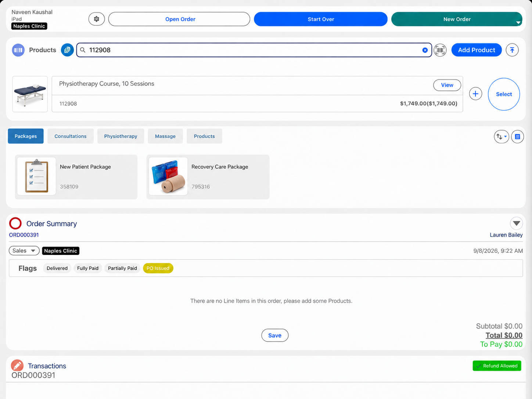Select the New Patient Package card
The image size is (532, 399).
tap(76, 177)
